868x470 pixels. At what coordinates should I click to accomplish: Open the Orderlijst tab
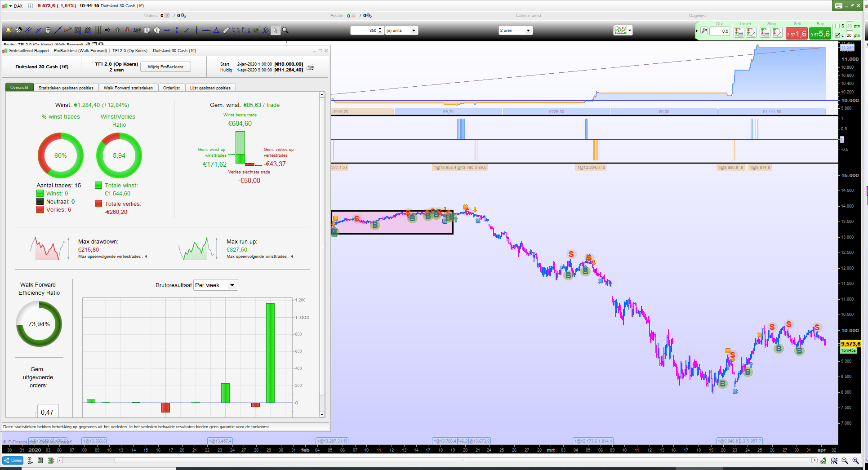171,88
